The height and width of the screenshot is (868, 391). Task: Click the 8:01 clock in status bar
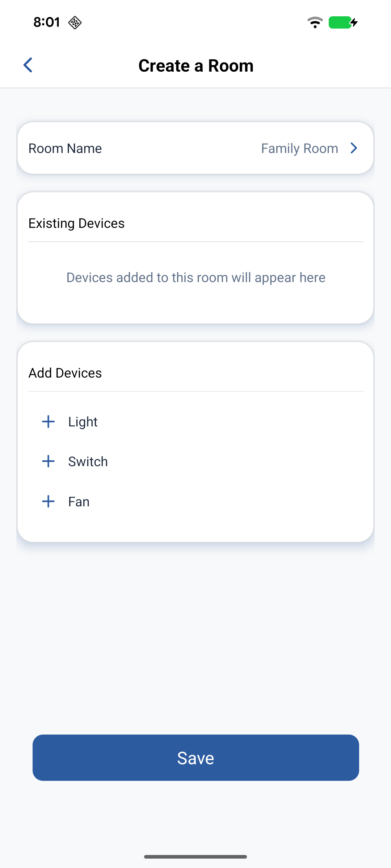47,22
